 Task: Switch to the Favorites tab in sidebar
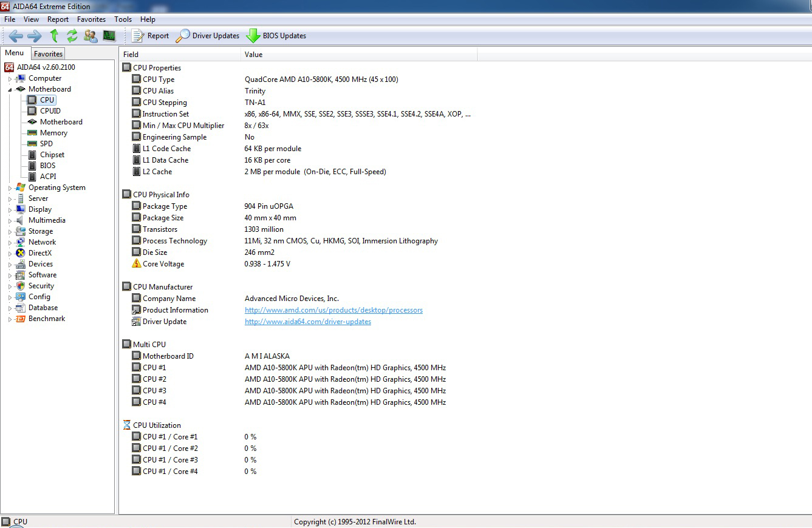pyautogui.click(x=48, y=54)
